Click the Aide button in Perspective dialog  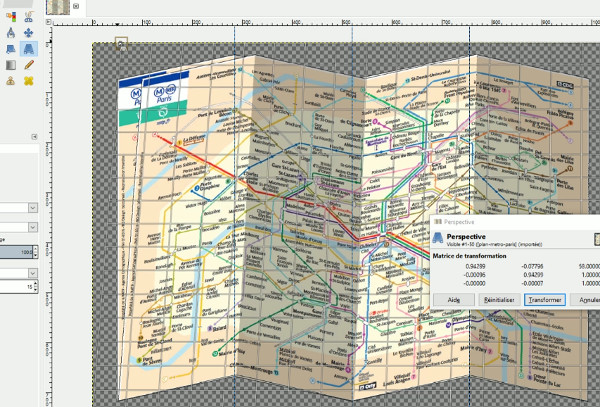tap(454, 300)
